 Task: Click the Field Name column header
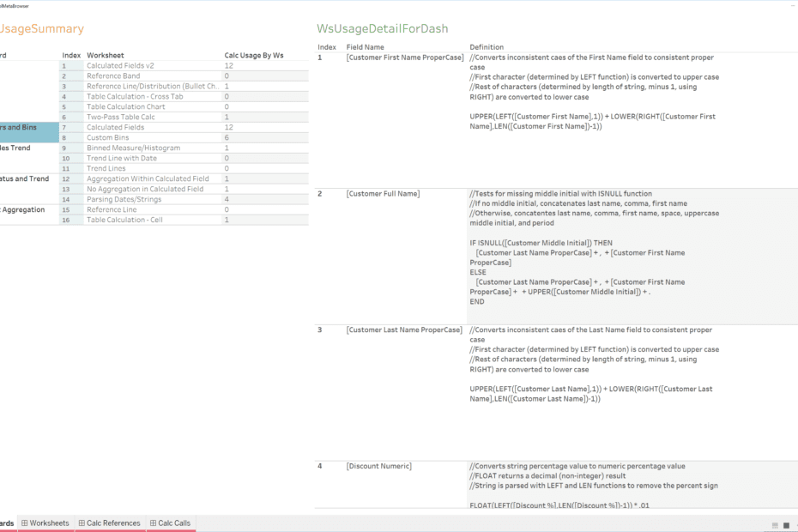pos(365,47)
